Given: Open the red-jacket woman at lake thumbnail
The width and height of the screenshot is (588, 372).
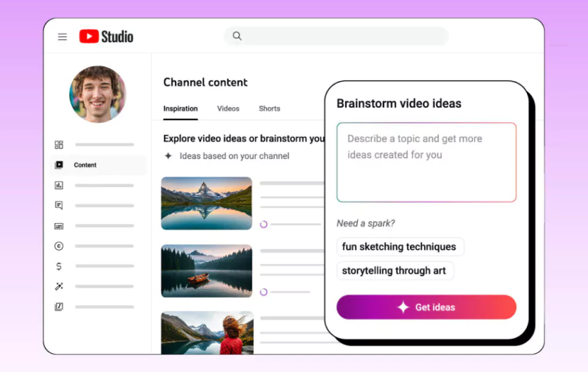Looking at the screenshot, I should (208, 333).
